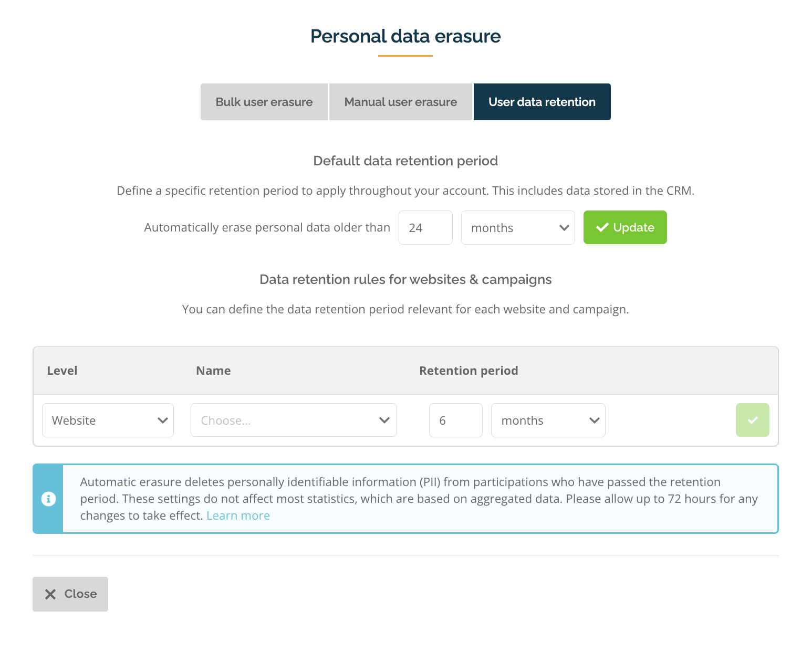Open the months unit dropdown beside Update

tap(518, 227)
